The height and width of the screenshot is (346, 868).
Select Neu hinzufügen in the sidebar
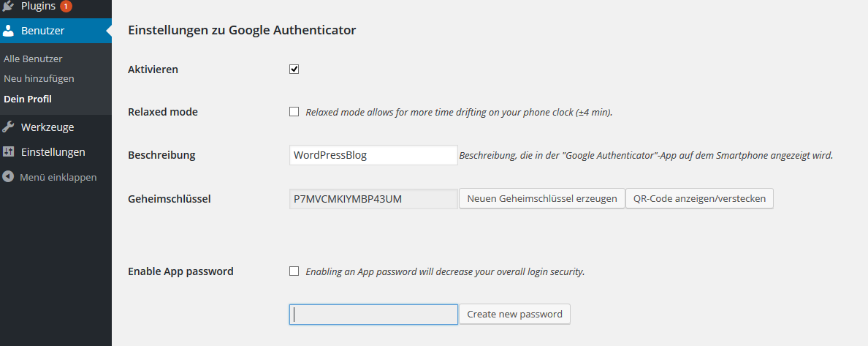click(x=39, y=78)
